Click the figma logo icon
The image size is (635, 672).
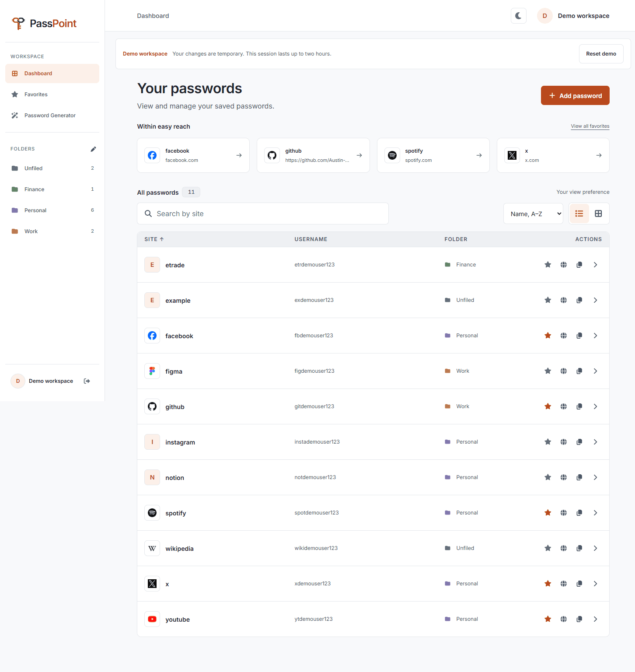pos(152,371)
